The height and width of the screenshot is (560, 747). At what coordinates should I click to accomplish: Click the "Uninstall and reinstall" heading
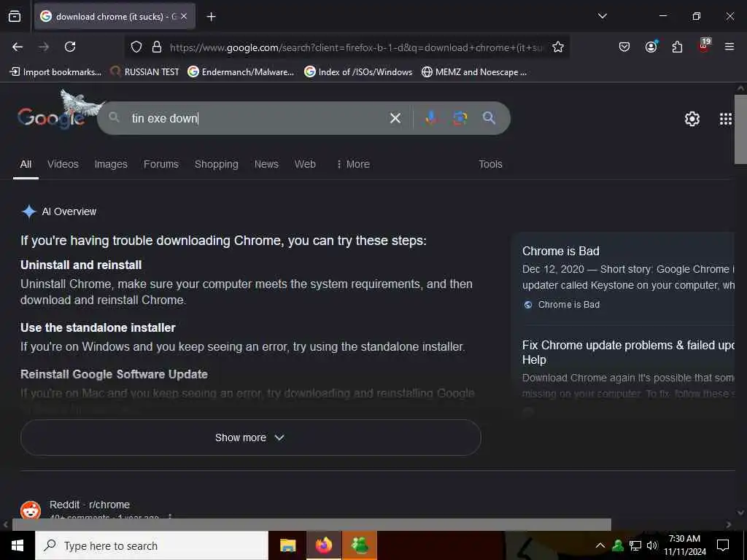coord(81,265)
